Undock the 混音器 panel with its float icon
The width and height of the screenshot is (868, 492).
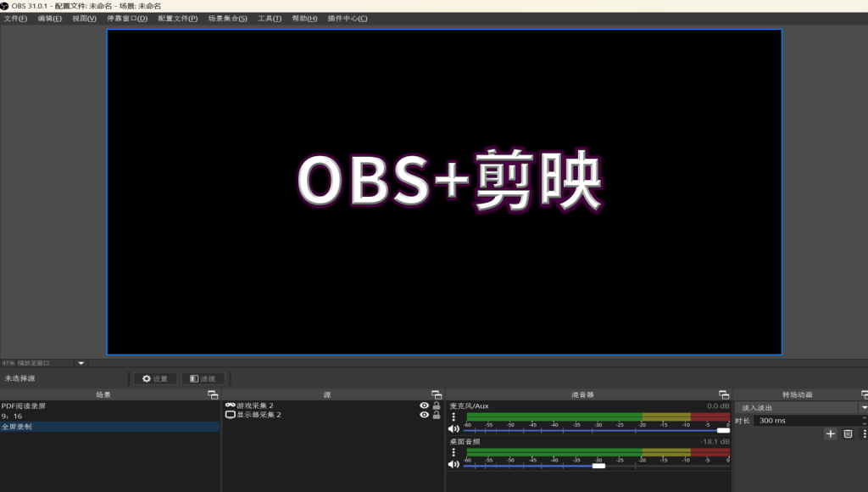724,394
